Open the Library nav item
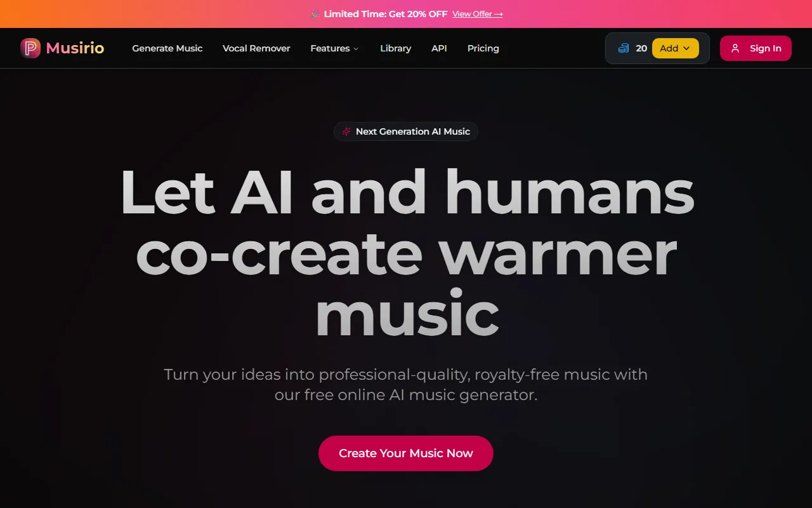 click(396, 48)
